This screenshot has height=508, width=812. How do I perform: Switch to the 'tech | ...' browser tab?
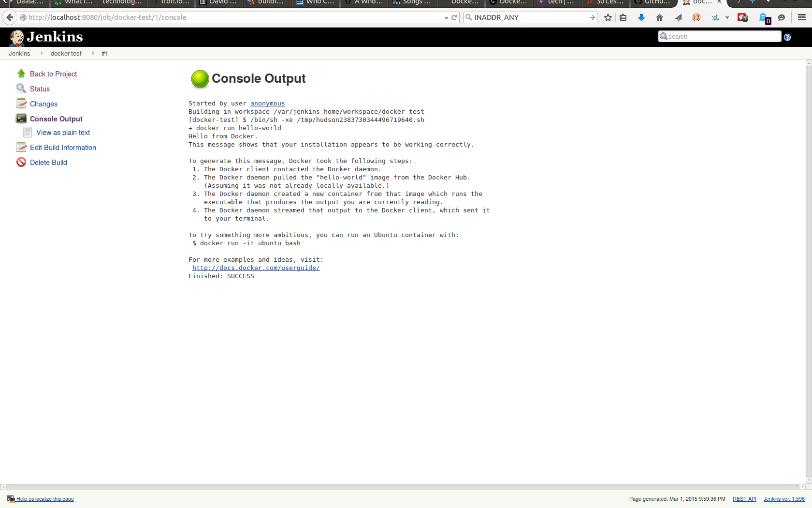(x=557, y=3)
